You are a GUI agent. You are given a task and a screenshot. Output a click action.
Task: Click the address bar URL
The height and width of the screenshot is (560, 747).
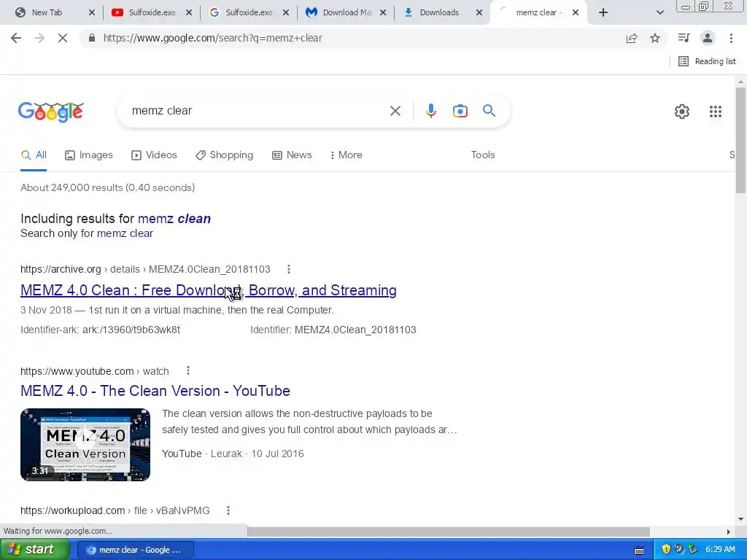(212, 38)
